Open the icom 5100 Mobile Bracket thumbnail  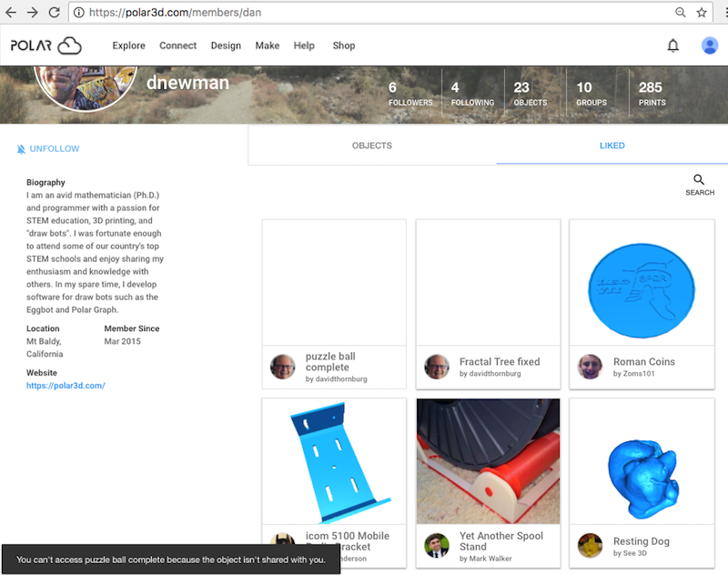pos(334,461)
